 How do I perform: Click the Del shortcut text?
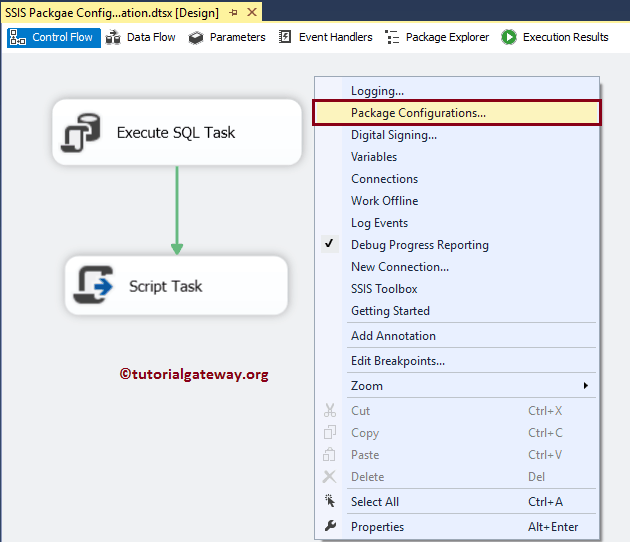tap(536, 477)
